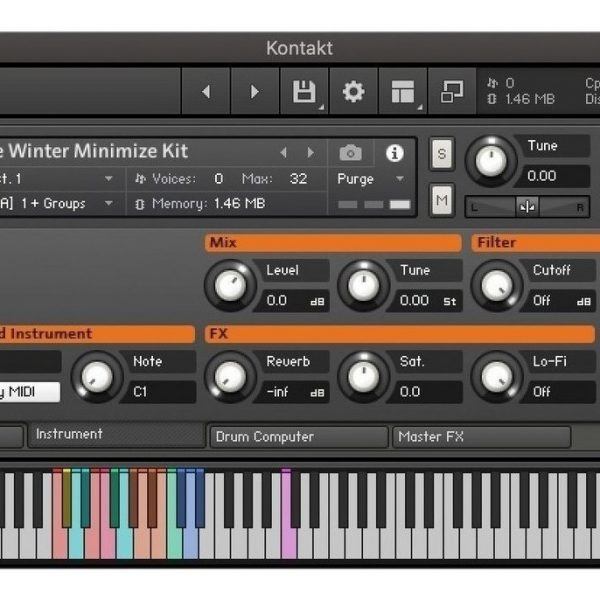Screen dimensions: 600x600
Task: Click the Filter section header
Action: 536,243
